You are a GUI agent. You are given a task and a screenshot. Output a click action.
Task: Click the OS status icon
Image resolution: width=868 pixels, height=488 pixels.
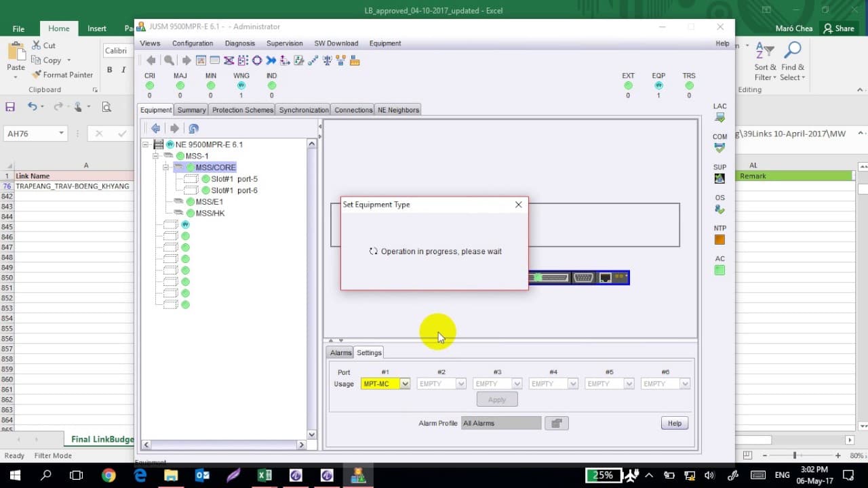click(x=719, y=209)
